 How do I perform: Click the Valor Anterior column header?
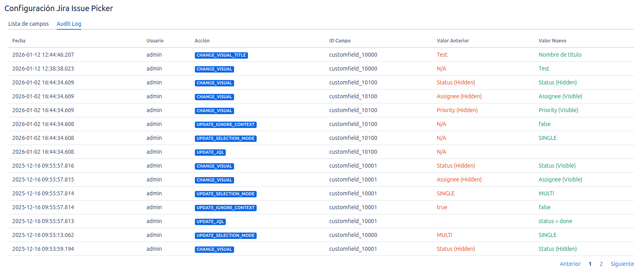(x=453, y=41)
